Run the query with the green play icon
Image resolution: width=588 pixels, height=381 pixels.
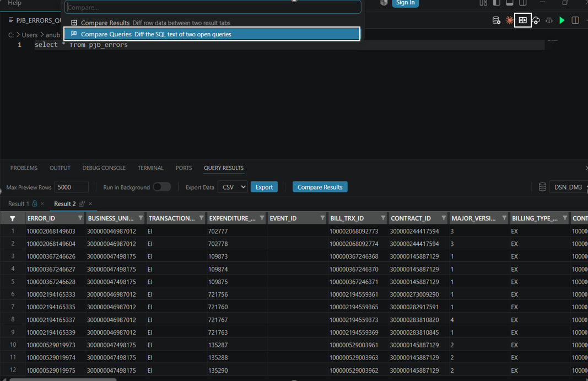pyautogui.click(x=562, y=20)
